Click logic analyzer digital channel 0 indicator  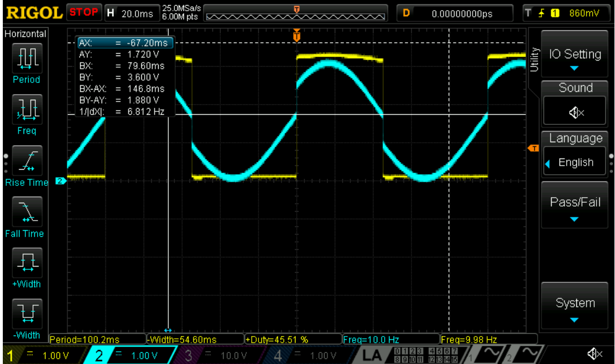click(397, 351)
